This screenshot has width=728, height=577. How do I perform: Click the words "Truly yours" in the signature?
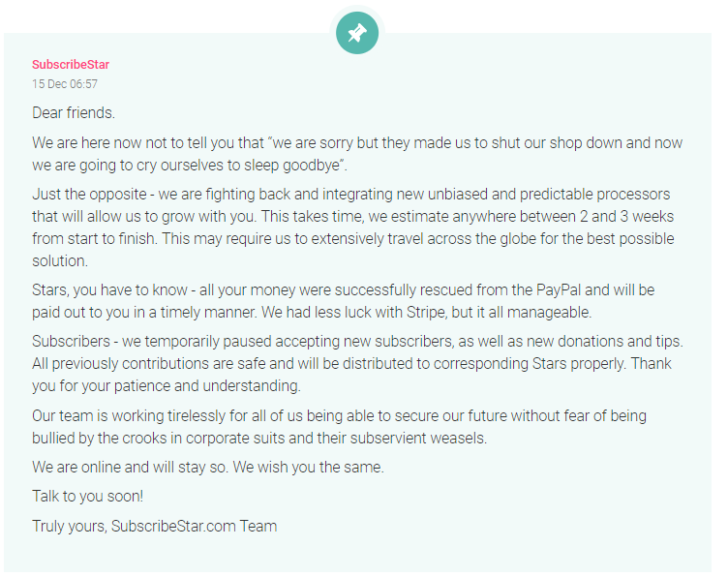tap(70, 527)
